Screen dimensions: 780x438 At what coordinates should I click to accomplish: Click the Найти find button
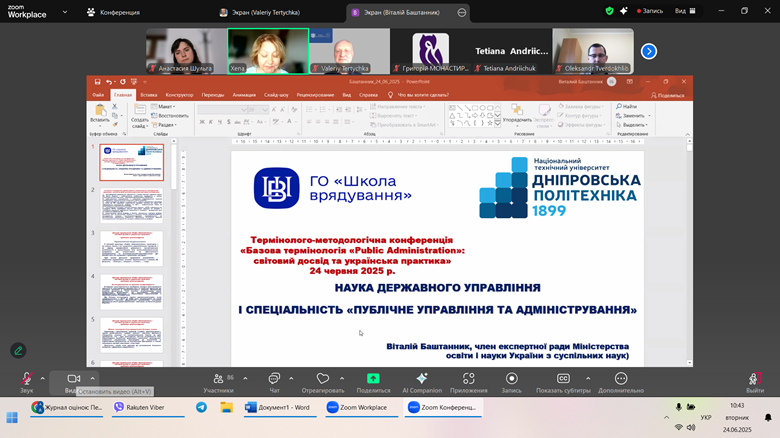click(627, 107)
